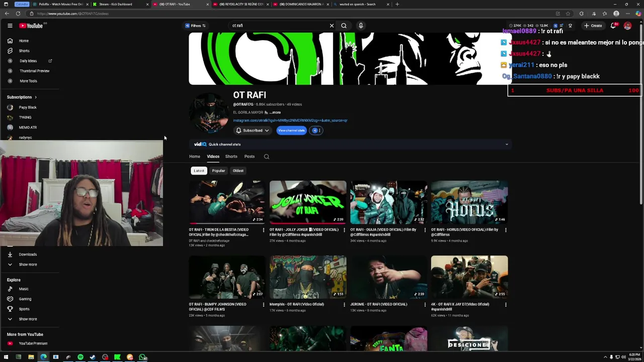Viewport: 644px width, 362px height.
Task: Open Spotify from the taskbar
Action: [x=80, y=357]
